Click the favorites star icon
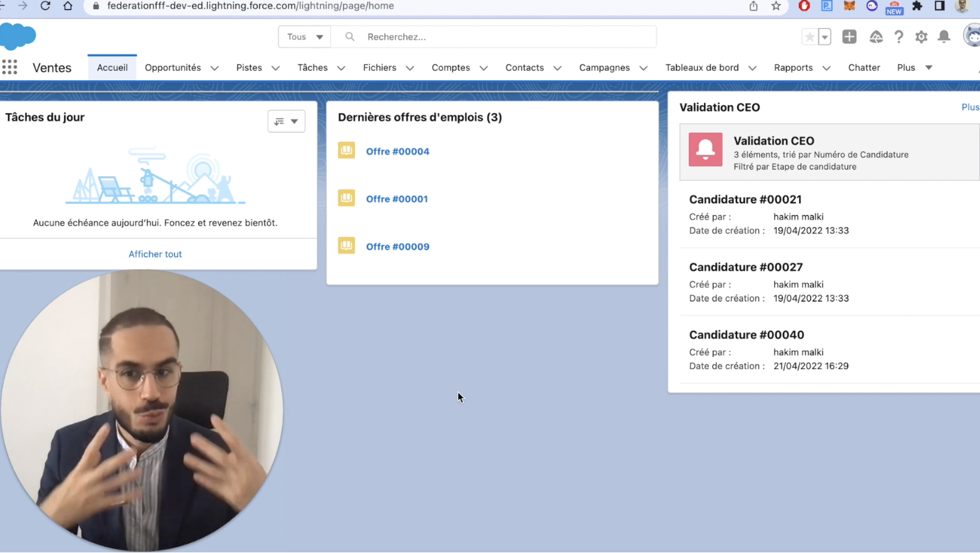 [809, 37]
